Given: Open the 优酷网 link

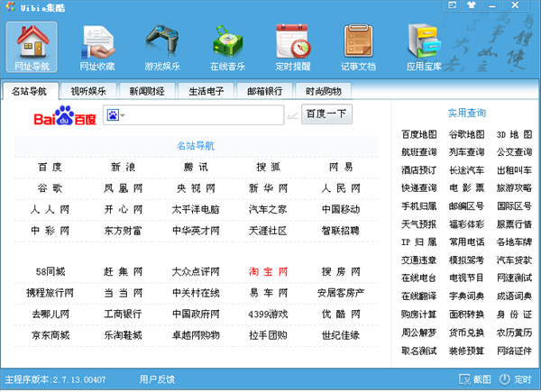Looking at the screenshot, I should tap(341, 315).
